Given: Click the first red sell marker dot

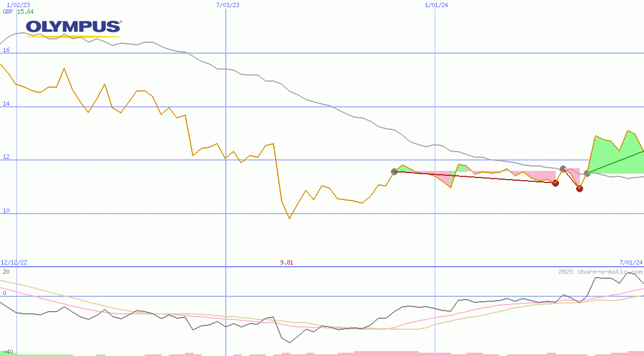Looking at the screenshot, I should click(x=555, y=183).
